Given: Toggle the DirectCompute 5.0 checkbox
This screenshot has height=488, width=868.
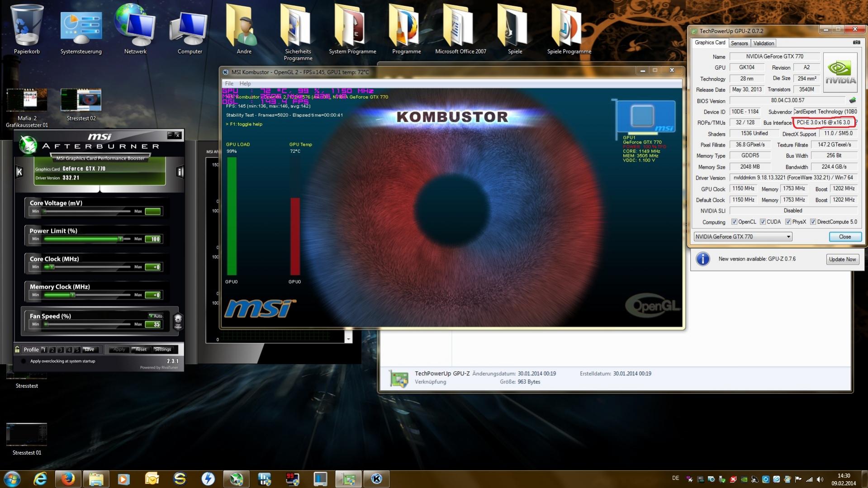Looking at the screenshot, I should [813, 222].
